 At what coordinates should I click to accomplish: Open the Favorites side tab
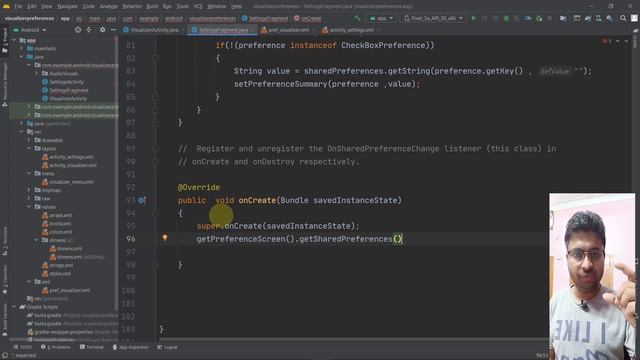(x=5, y=280)
